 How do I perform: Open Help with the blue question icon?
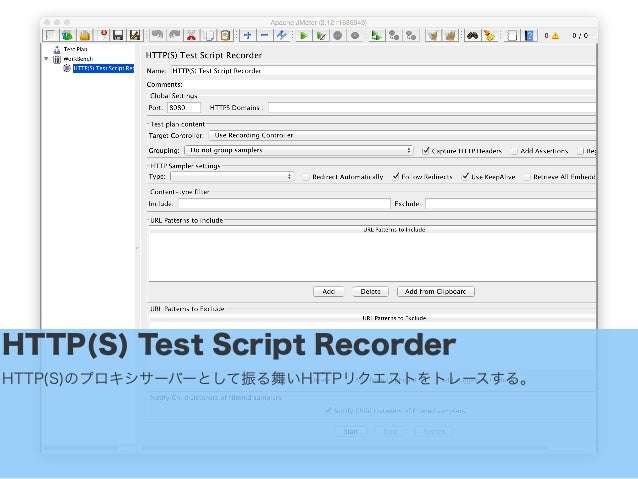tap(529, 35)
